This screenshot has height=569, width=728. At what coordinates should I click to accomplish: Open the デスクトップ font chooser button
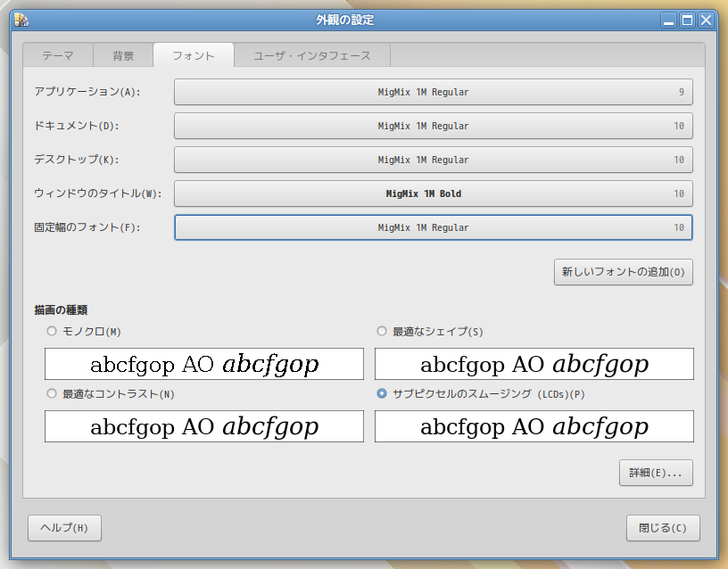click(x=434, y=160)
